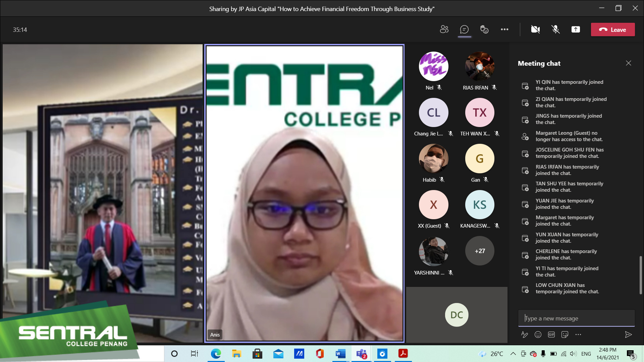This screenshot has height=362, width=644.
Task: Open Microsoft Store from taskbar
Action: pyautogui.click(x=257, y=354)
